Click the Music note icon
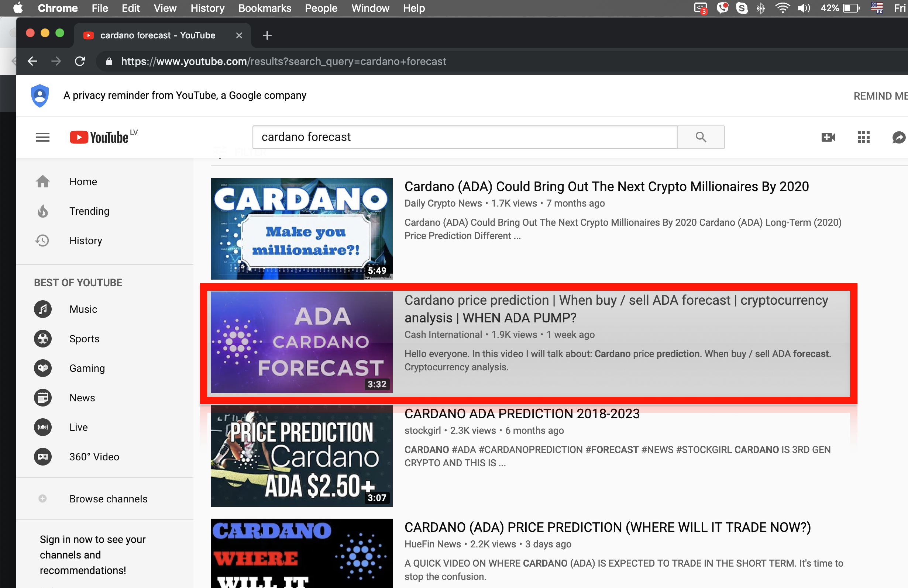 coord(43,309)
